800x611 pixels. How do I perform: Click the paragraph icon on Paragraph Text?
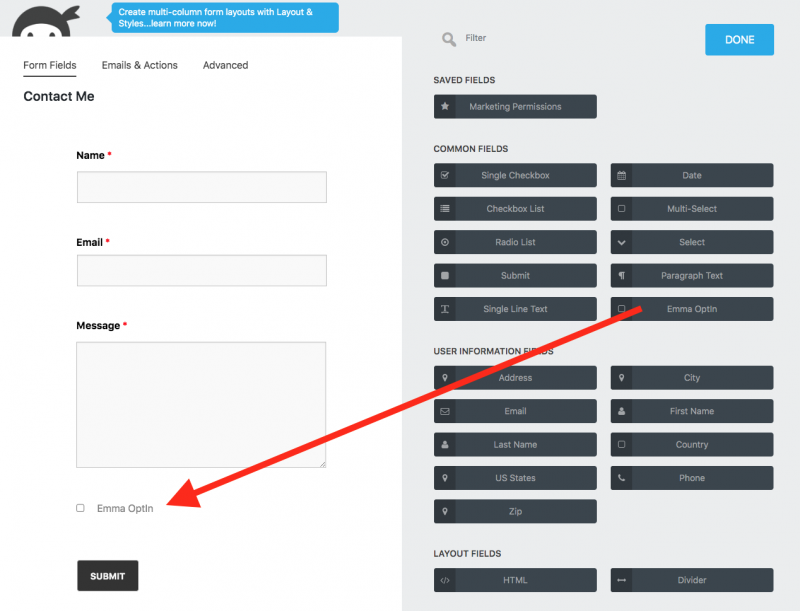tap(622, 276)
